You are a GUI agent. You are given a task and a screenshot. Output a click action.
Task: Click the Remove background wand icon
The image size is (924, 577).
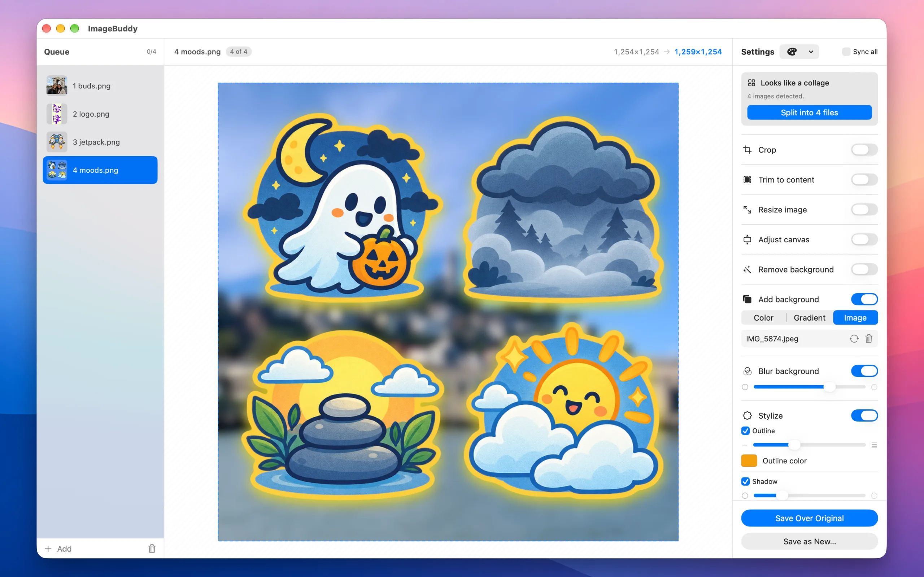pyautogui.click(x=747, y=269)
